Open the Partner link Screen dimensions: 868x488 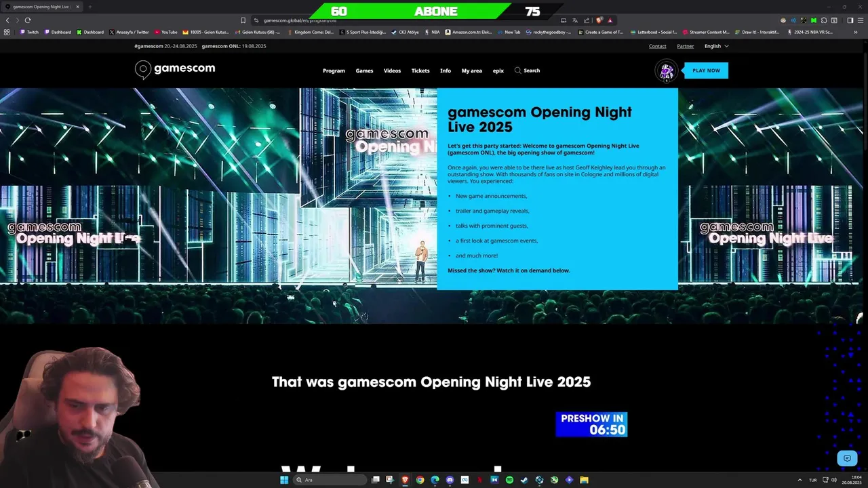(686, 46)
